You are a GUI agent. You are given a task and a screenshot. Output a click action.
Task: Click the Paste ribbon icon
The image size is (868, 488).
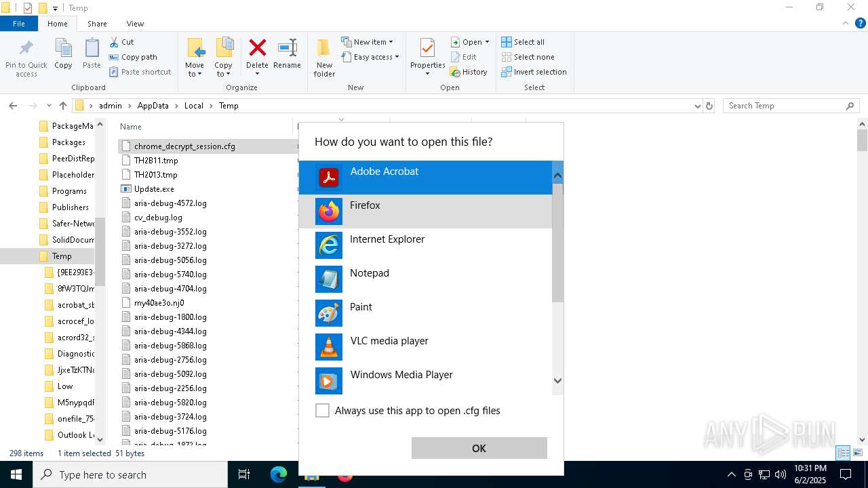[92, 49]
